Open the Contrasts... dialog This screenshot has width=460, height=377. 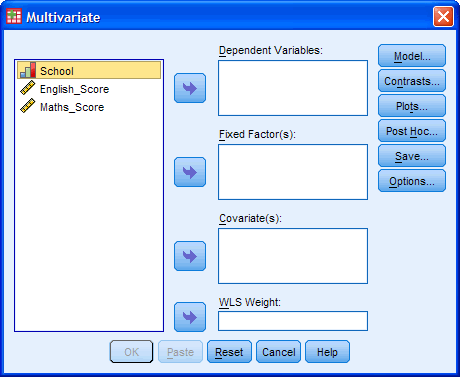coord(412,81)
